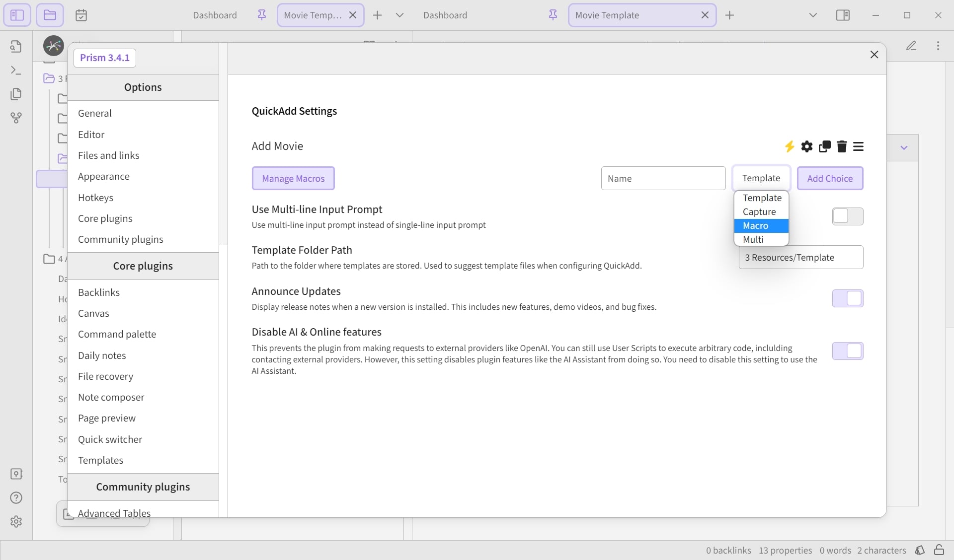Image resolution: width=954 pixels, height=560 pixels.
Task: Click the lightning bolt command icon
Action: (789, 146)
